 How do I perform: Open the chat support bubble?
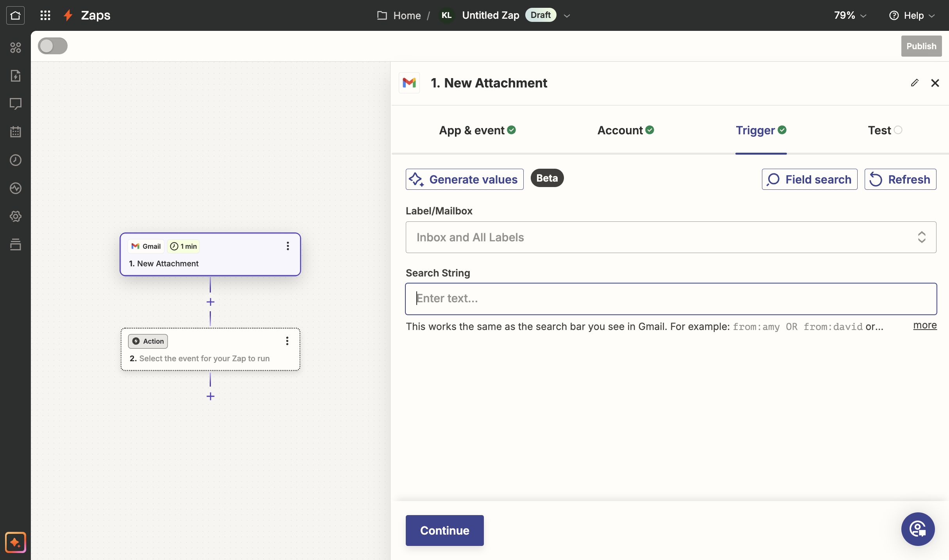918,529
